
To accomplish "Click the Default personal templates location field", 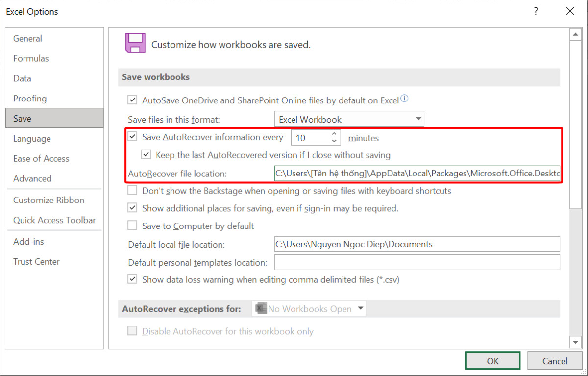I will pos(417,262).
